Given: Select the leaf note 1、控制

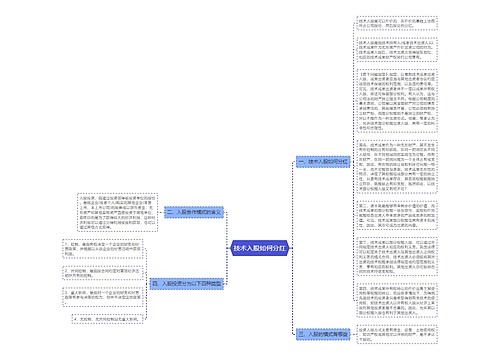Looking at the screenshot, I should tap(103, 249).
